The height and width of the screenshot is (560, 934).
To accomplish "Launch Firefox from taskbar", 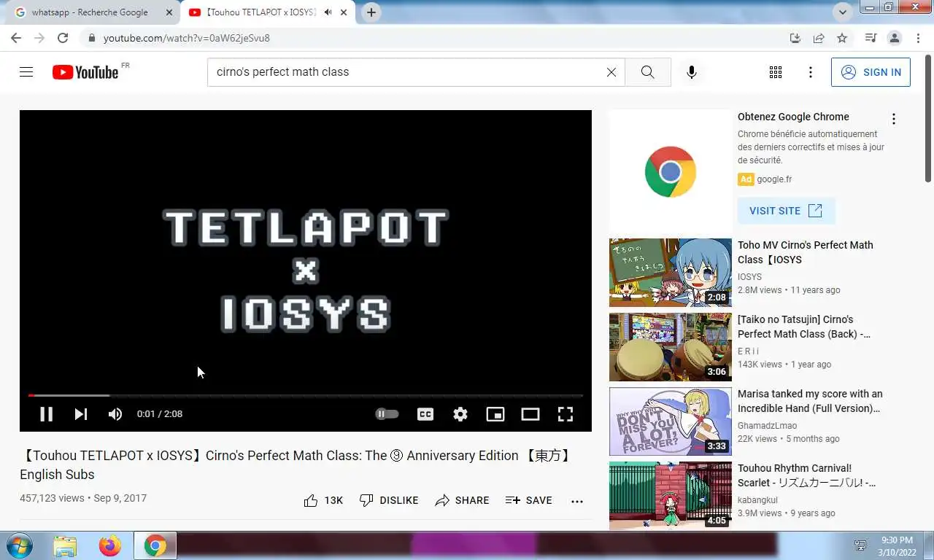I will tap(110, 545).
